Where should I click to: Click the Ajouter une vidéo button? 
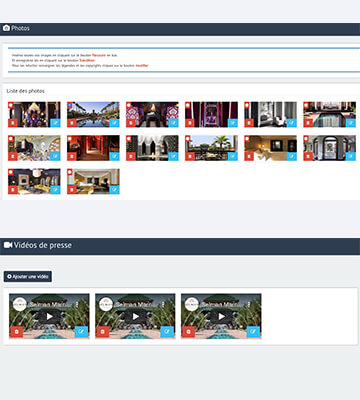pos(28,276)
